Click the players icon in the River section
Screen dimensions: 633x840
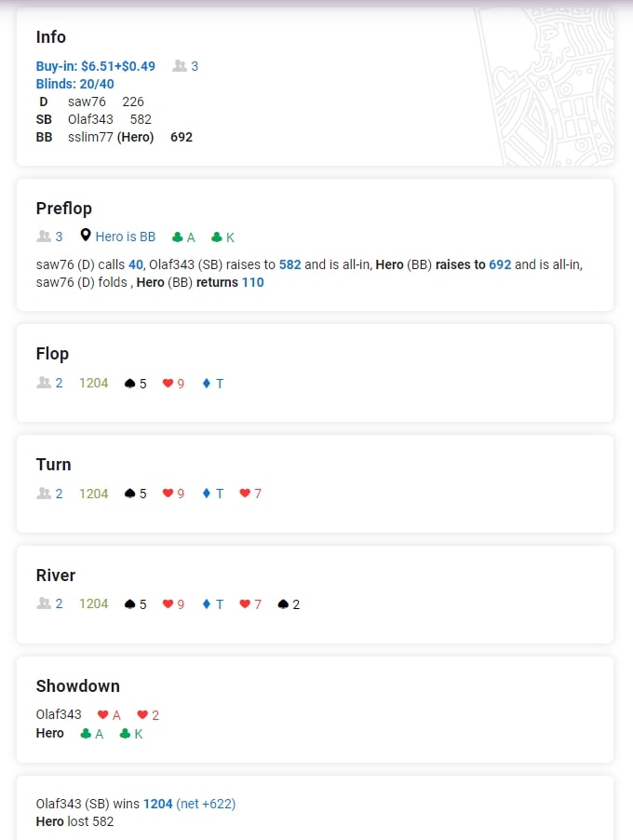(x=43, y=603)
